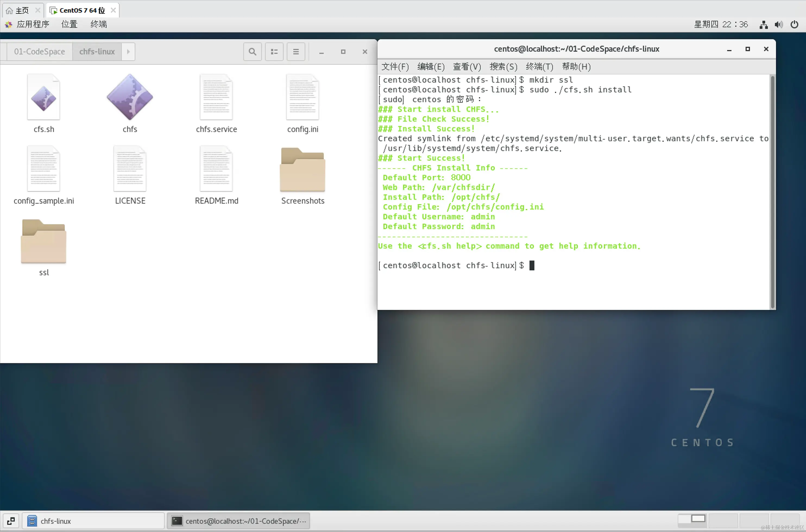
Task: Select the config.ini file icon
Action: pos(302,97)
